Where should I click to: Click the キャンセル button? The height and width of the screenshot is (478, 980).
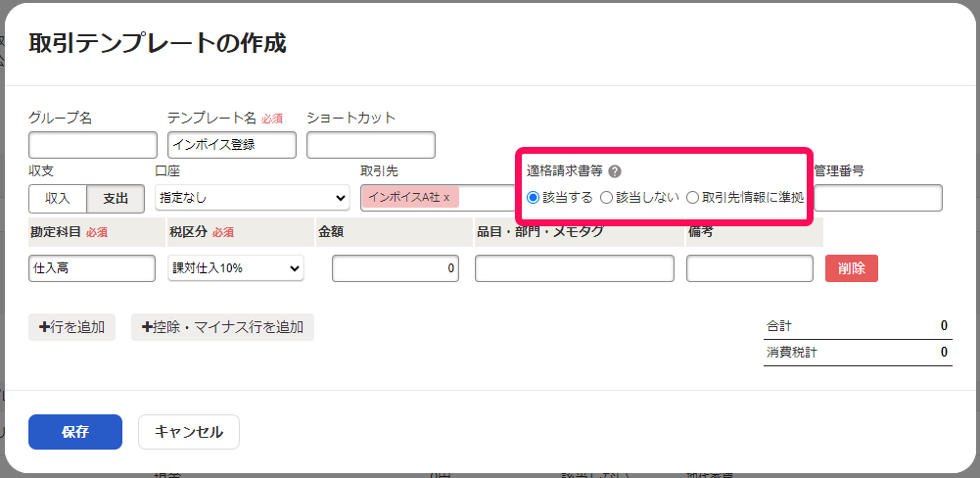pos(189,432)
